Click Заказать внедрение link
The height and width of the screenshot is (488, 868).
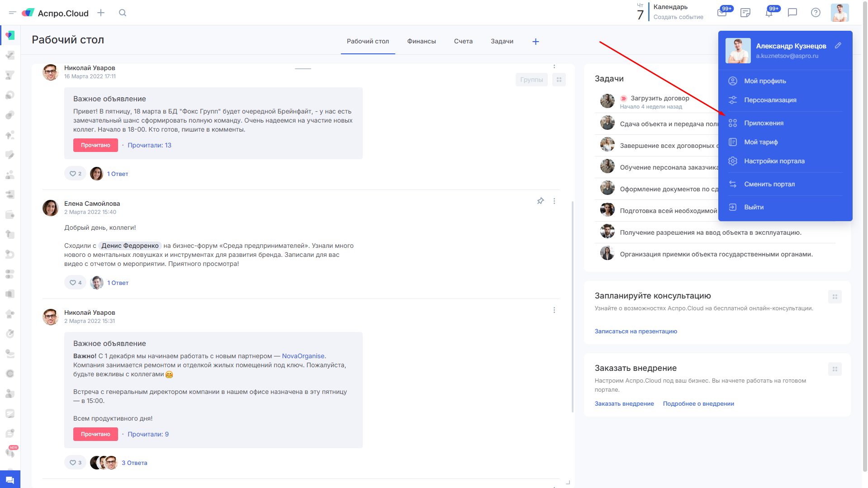click(x=624, y=403)
